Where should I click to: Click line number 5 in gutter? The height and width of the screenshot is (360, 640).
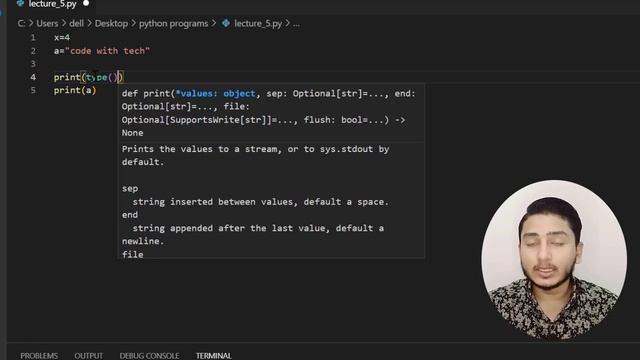pos(33,90)
